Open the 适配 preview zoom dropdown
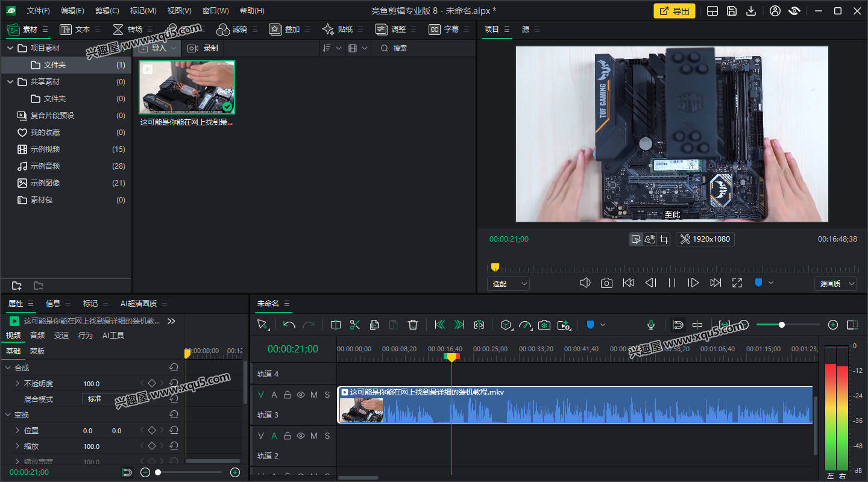Viewport: 868px width, 482px height. 508,283
